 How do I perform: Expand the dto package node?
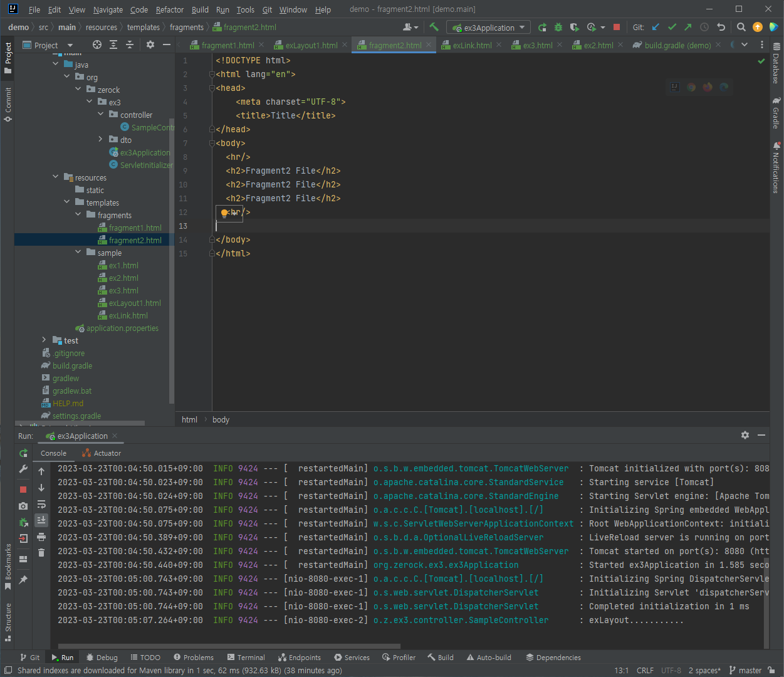coord(101,139)
